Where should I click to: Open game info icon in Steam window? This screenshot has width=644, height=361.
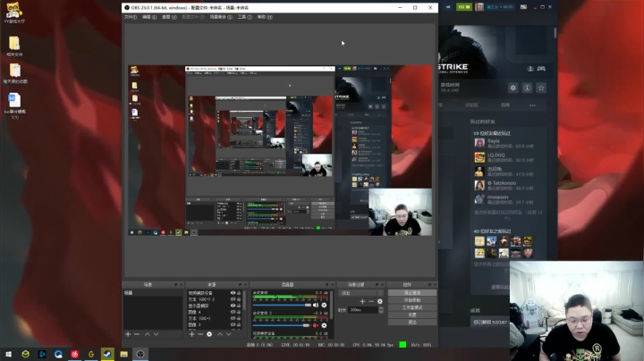point(527,88)
